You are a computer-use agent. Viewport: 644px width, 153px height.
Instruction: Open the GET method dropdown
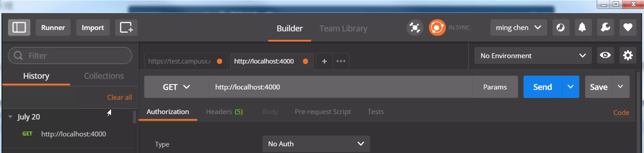point(177,87)
